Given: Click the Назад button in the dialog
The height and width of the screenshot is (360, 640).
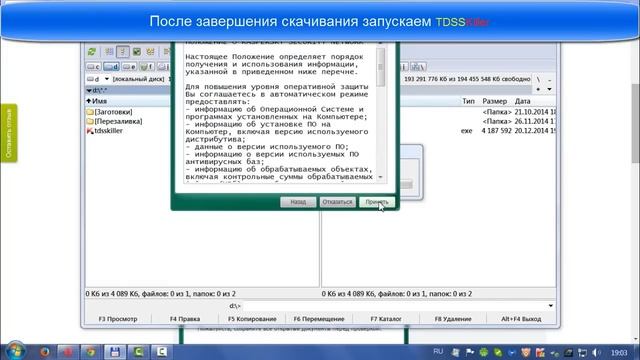Looking at the screenshot, I should pyautogui.click(x=298, y=202).
